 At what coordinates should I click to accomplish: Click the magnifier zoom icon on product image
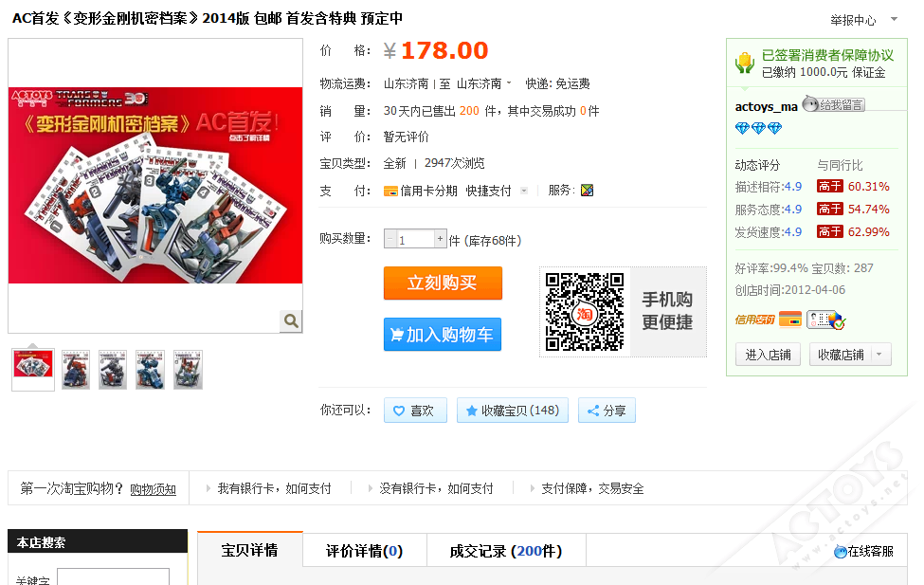(x=291, y=320)
